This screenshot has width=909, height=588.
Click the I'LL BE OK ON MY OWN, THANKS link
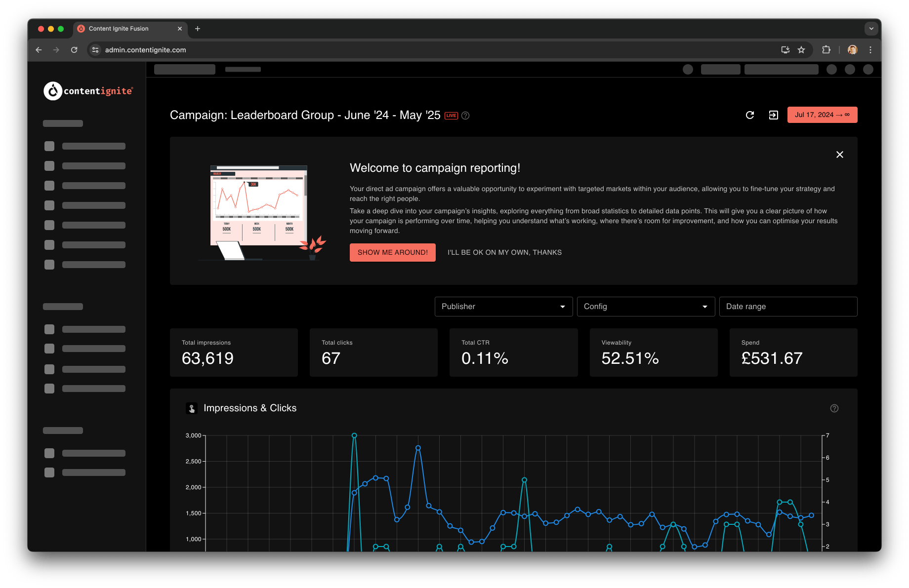point(504,252)
